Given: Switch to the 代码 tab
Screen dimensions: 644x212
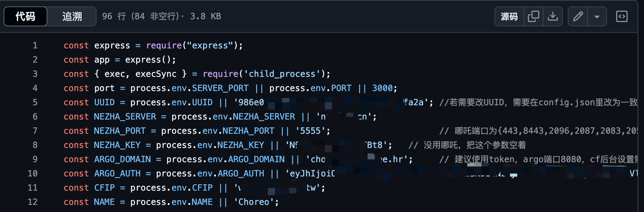Looking at the screenshot, I should pos(25,16).
